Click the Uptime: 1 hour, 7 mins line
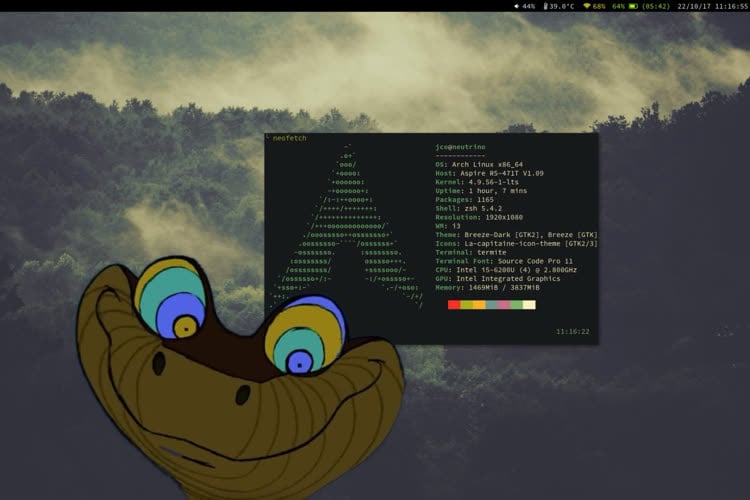 pyautogui.click(x=481, y=190)
